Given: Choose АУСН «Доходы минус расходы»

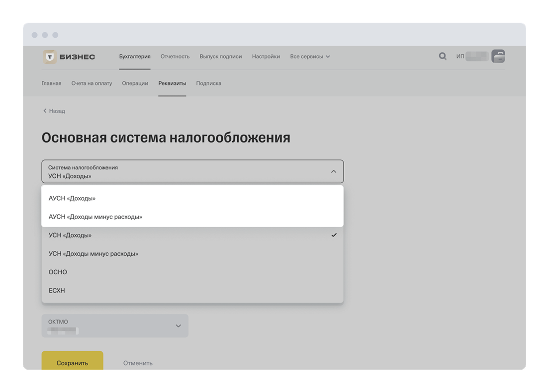Looking at the screenshot, I should (95, 217).
